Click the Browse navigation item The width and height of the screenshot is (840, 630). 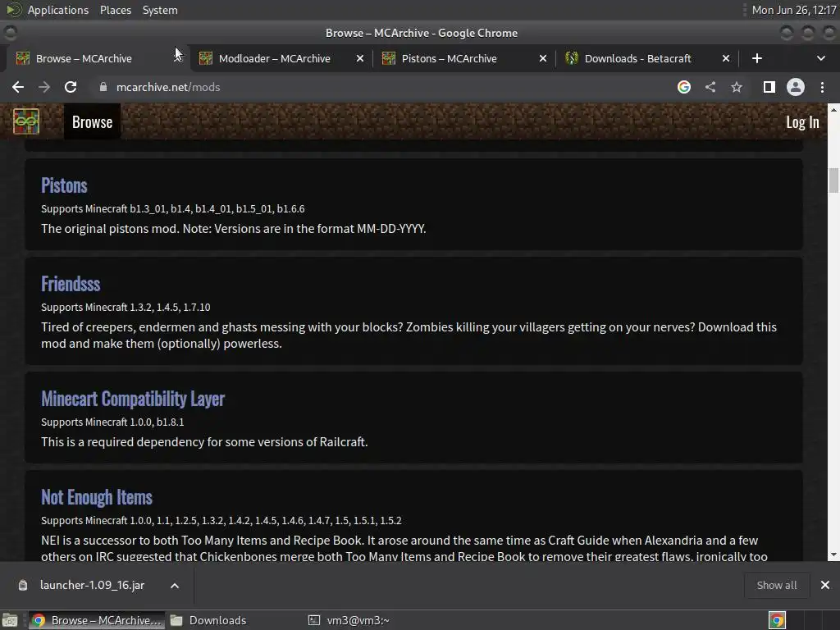(92, 122)
